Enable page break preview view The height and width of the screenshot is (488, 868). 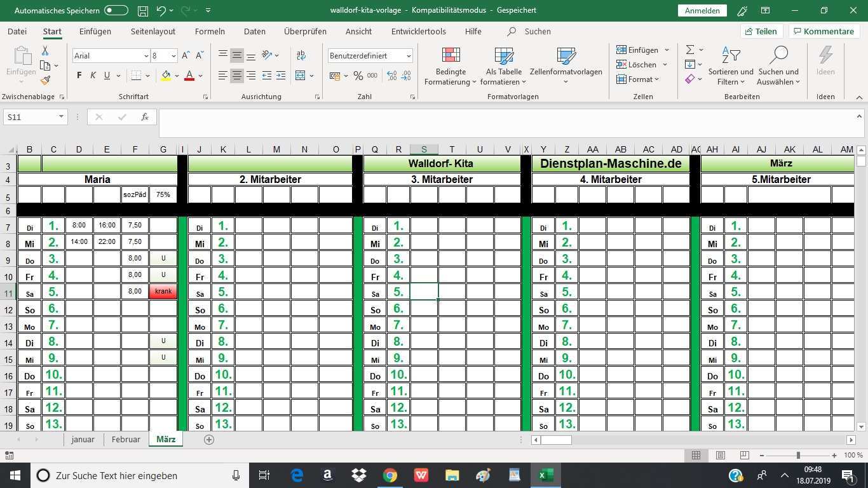744,455
